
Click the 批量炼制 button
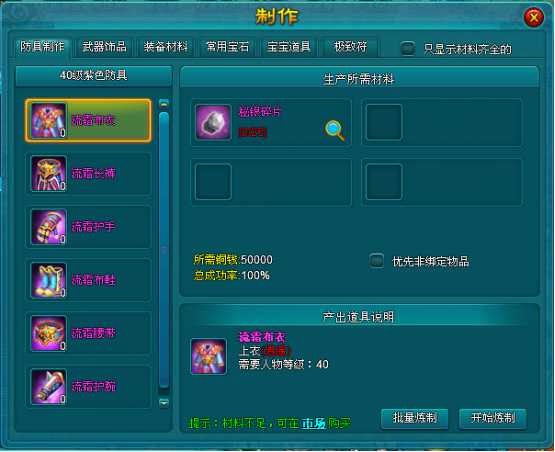click(414, 418)
